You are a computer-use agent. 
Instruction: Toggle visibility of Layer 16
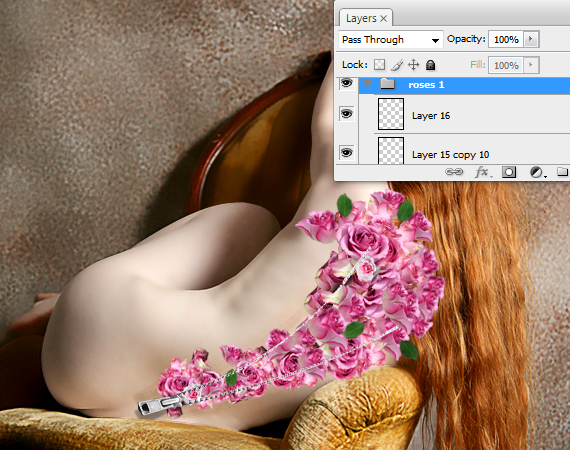tap(346, 114)
